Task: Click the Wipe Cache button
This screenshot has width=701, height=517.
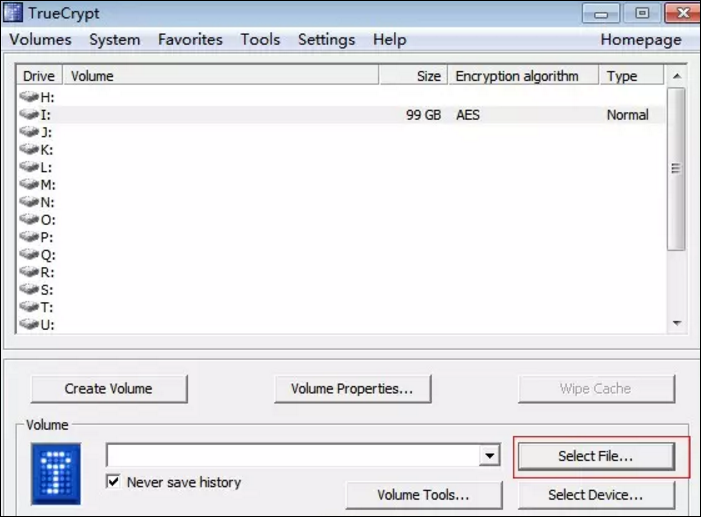Action: tap(596, 389)
